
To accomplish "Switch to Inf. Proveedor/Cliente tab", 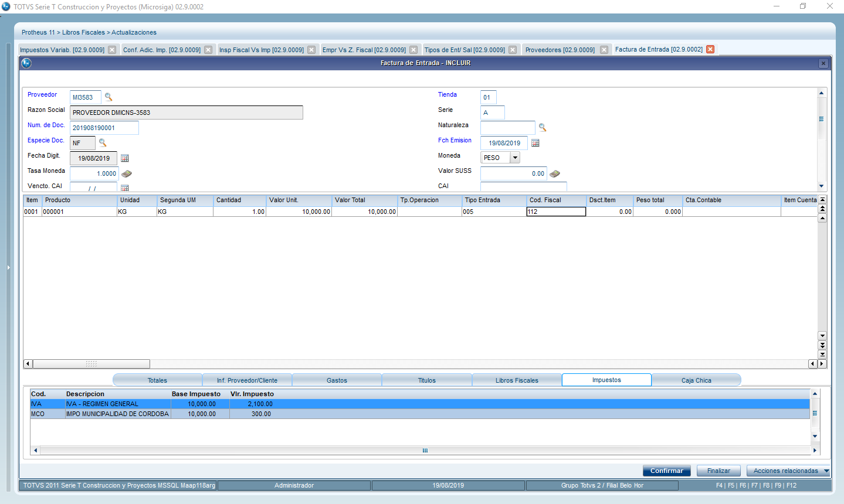I will (x=247, y=380).
